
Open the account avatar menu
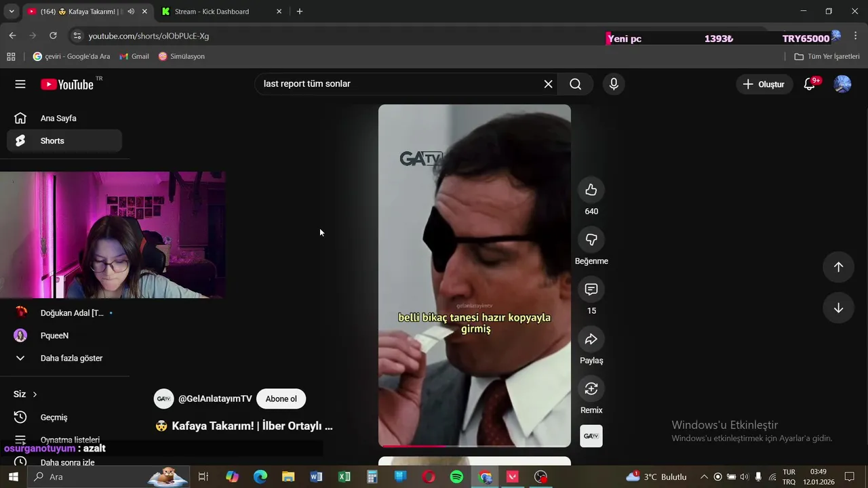[842, 84]
